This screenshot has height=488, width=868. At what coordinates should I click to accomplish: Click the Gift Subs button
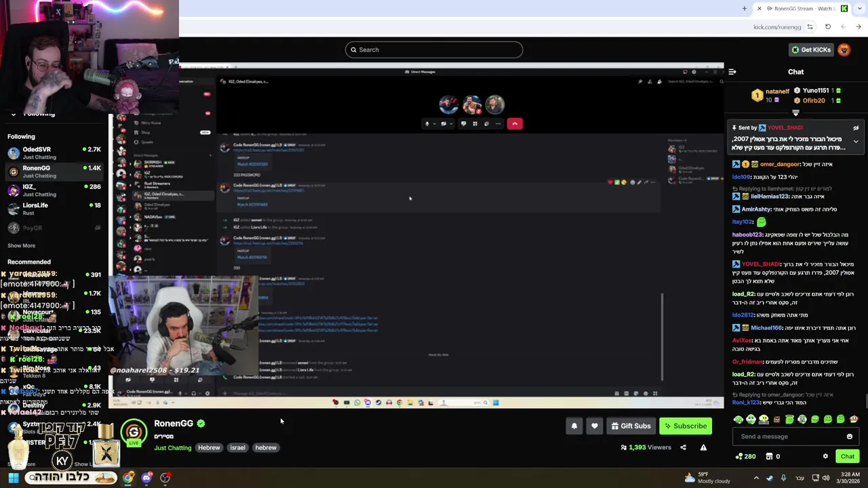pos(631,426)
